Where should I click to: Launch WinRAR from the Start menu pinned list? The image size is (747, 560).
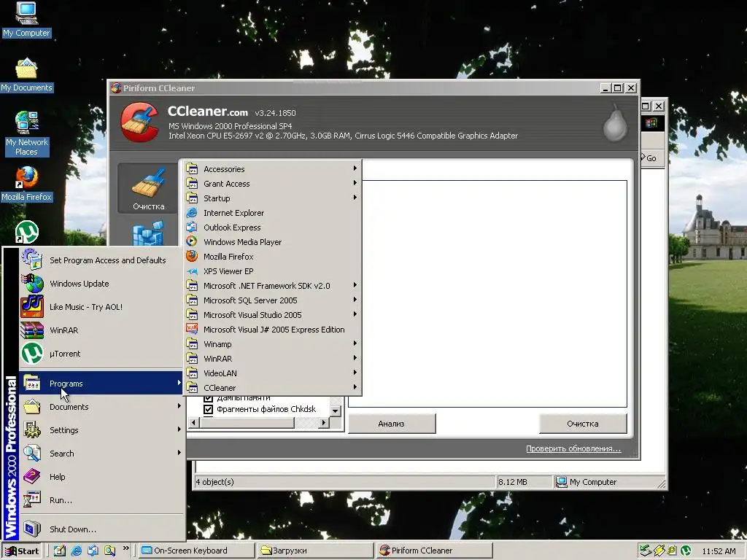point(101,330)
